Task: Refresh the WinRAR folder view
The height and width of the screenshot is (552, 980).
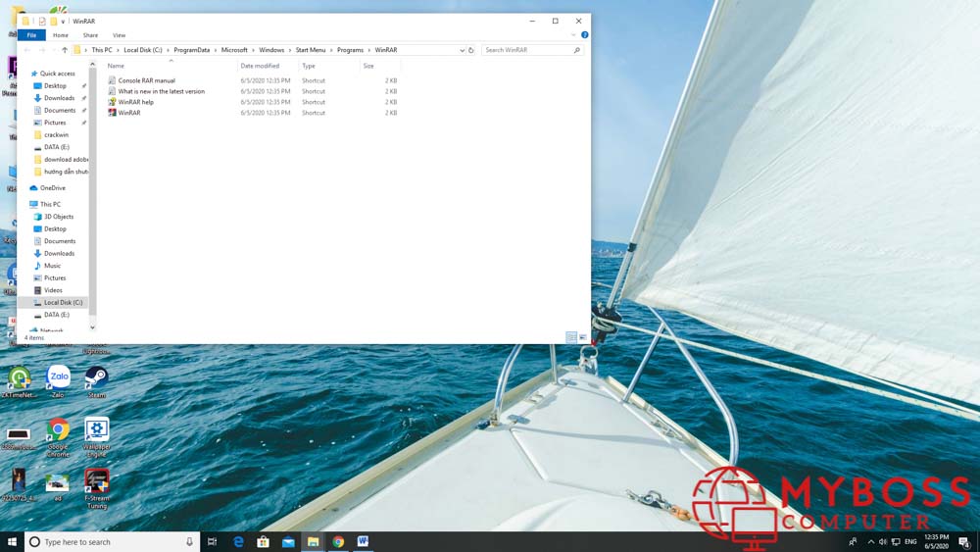Action: pos(471,50)
